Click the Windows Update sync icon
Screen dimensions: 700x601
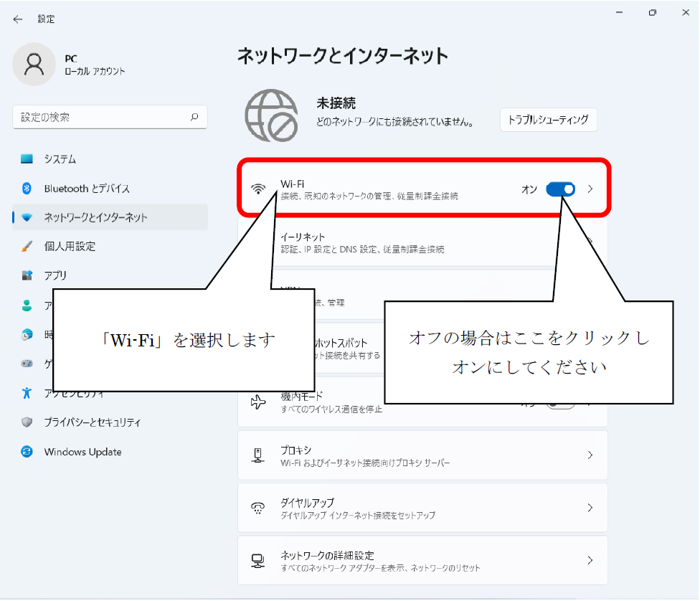click(27, 452)
